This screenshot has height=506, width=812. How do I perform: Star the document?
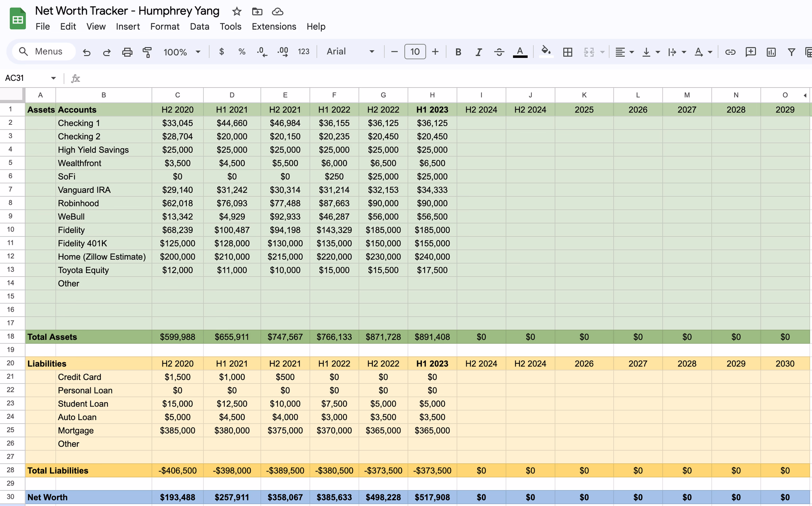click(x=237, y=11)
